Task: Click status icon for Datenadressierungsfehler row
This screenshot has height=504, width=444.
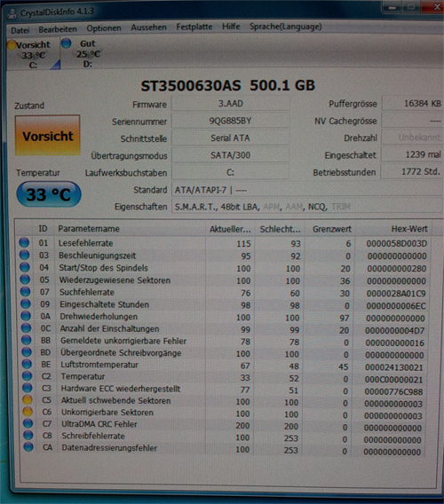Action: click(x=28, y=447)
